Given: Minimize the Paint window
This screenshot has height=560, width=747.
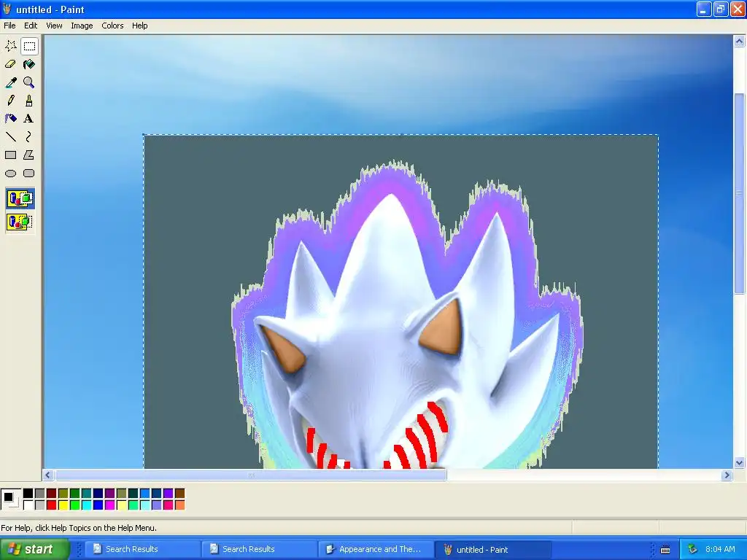Looking at the screenshot, I should (x=704, y=9).
